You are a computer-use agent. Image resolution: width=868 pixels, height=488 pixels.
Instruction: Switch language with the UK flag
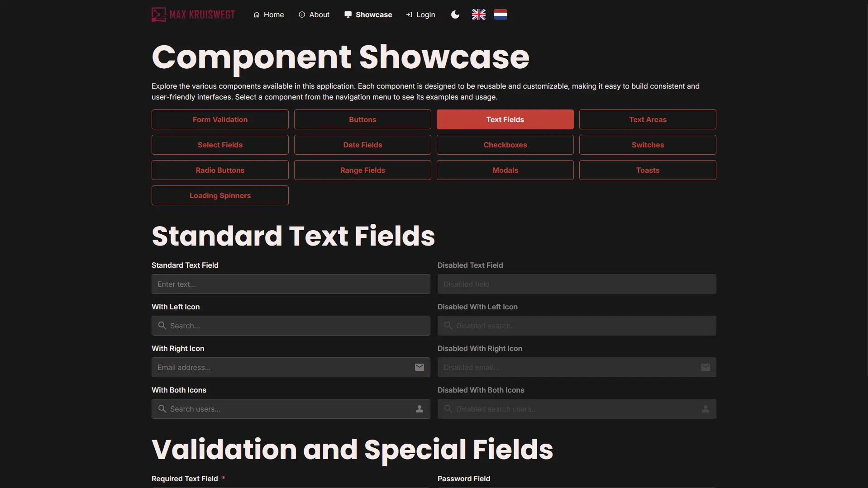[478, 14]
